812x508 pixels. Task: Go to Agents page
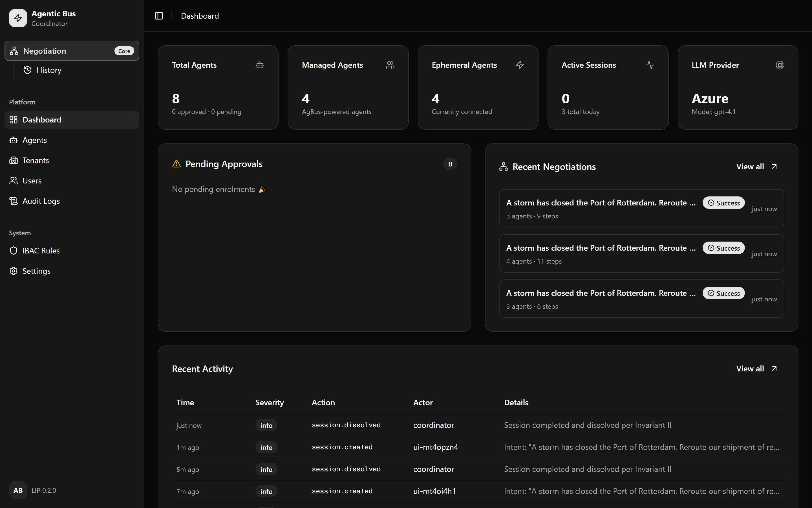pyautogui.click(x=72, y=140)
